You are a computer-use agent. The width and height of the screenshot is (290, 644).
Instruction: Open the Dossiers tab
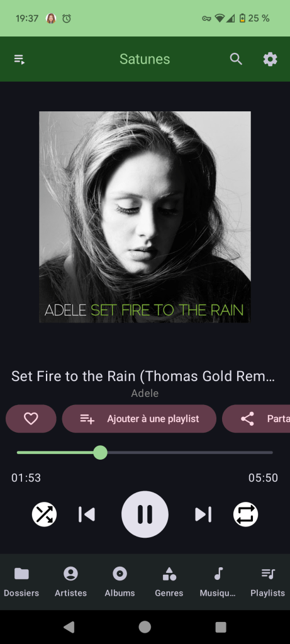click(x=21, y=582)
